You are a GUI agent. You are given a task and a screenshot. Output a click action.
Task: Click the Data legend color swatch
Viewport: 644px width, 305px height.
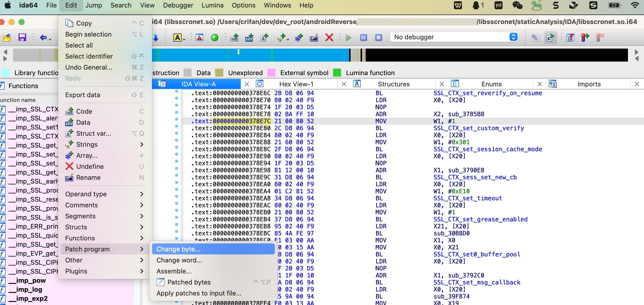pos(188,73)
